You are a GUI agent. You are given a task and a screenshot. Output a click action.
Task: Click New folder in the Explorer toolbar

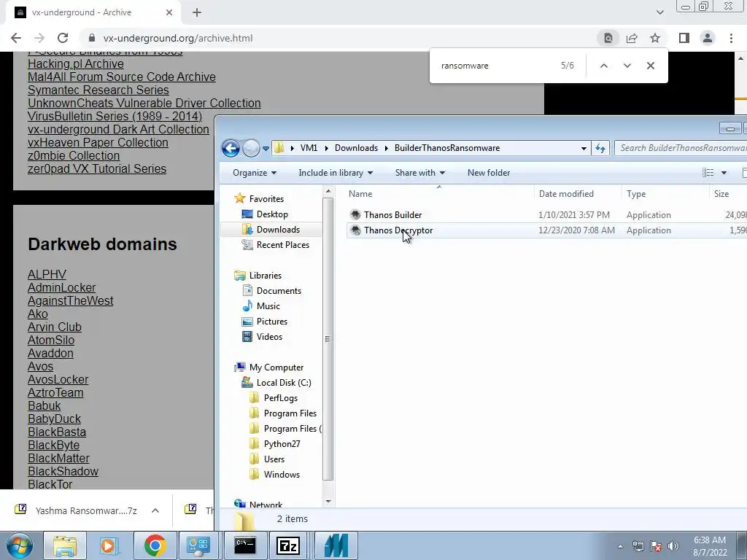point(489,173)
